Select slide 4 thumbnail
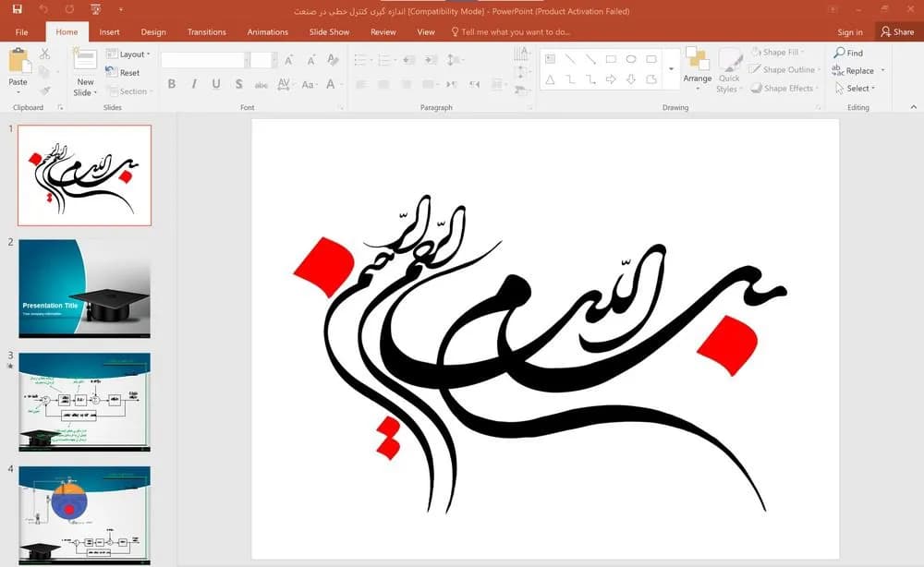This screenshot has height=567, width=924. (84, 516)
